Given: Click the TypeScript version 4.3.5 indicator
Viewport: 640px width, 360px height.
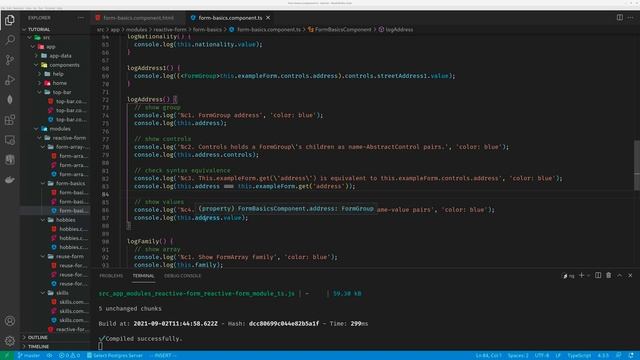Looking at the screenshot, I should click(x=603, y=356).
